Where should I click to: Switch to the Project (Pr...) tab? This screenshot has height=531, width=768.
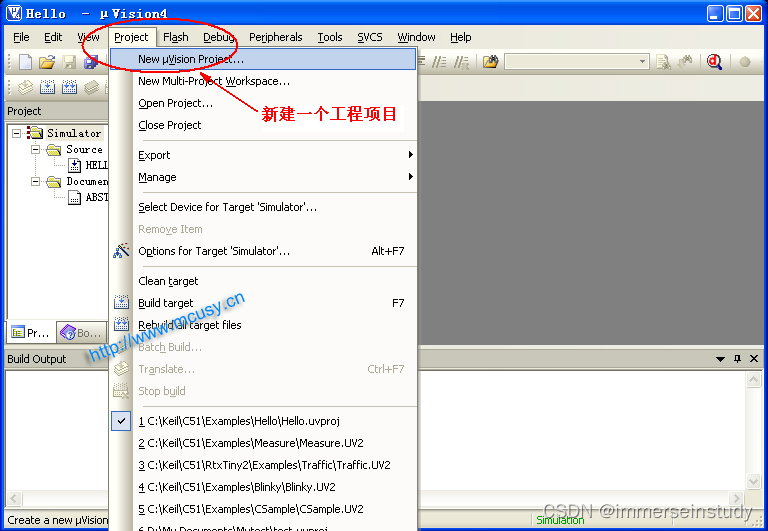click(30, 333)
